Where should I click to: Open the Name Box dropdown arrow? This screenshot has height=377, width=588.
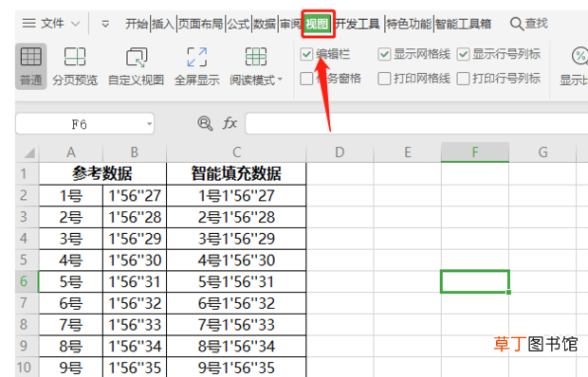pos(149,123)
